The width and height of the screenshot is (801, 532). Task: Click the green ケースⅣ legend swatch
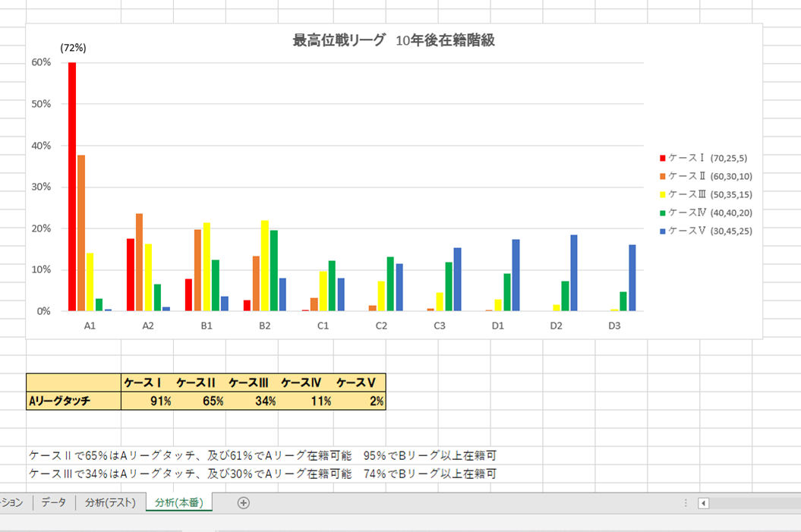point(663,213)
